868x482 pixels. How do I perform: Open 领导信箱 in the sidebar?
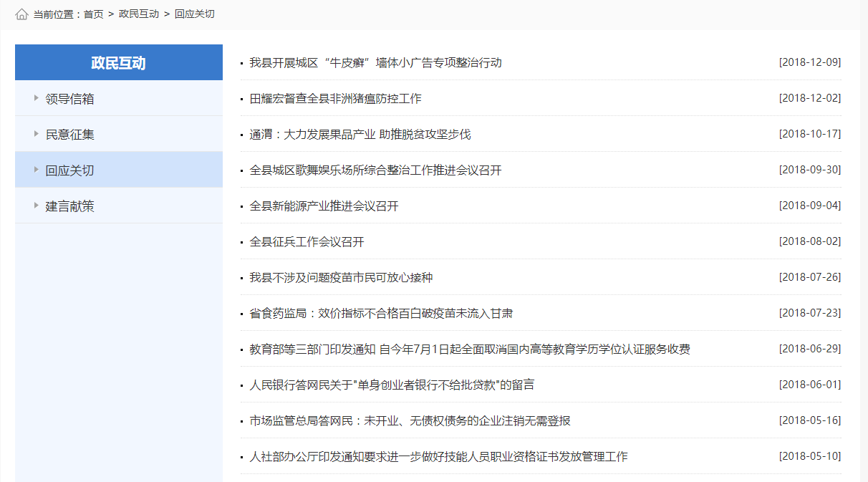pyautogui.click(x=69, y=99)
